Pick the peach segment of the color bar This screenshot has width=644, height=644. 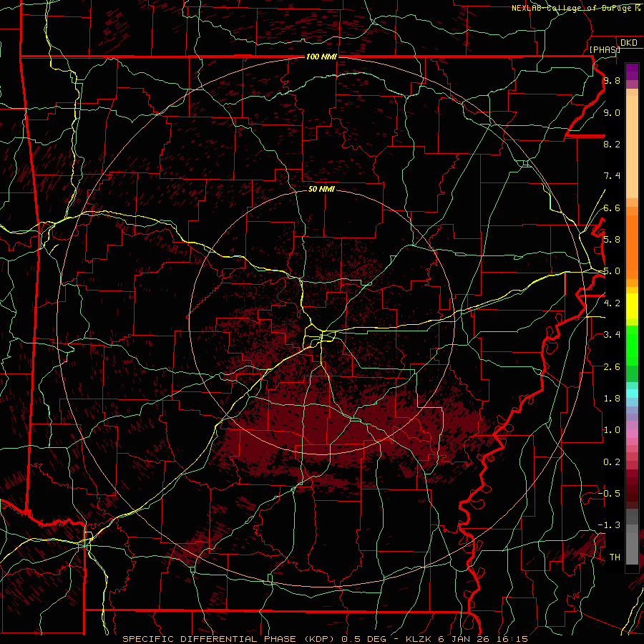click(x=632, y=147)
